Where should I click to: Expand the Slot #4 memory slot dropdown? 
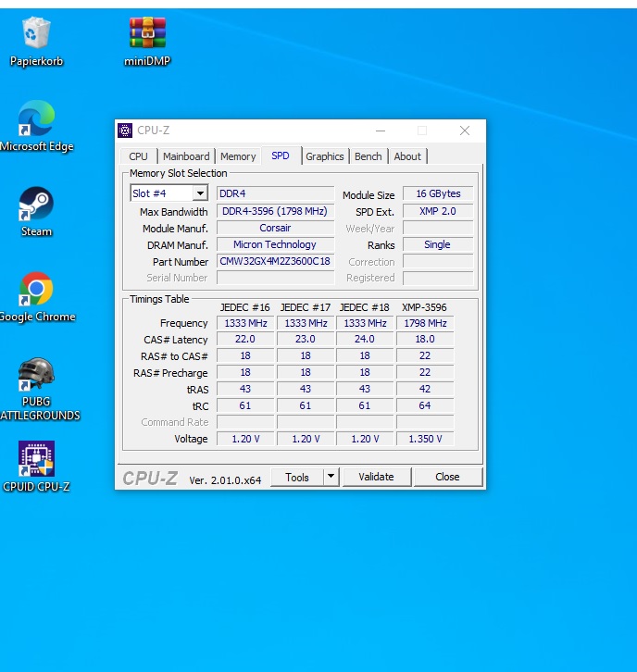[x=200, y=193]
